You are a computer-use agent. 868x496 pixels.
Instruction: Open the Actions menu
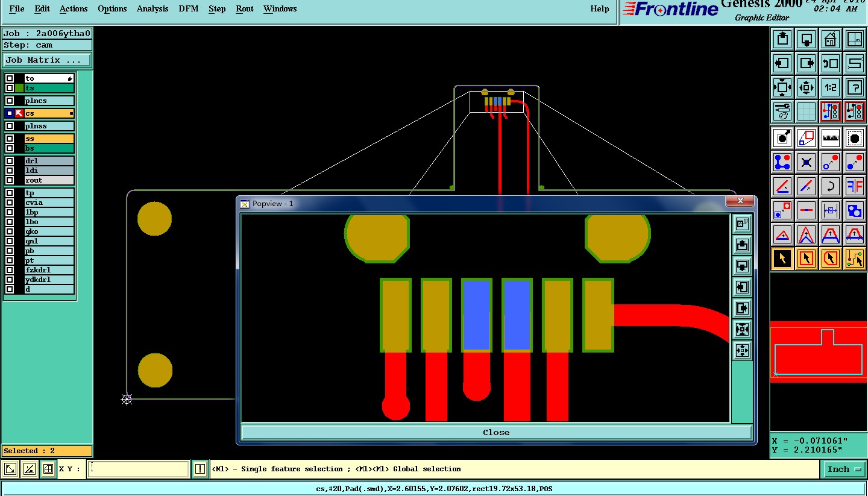(74, 8)
